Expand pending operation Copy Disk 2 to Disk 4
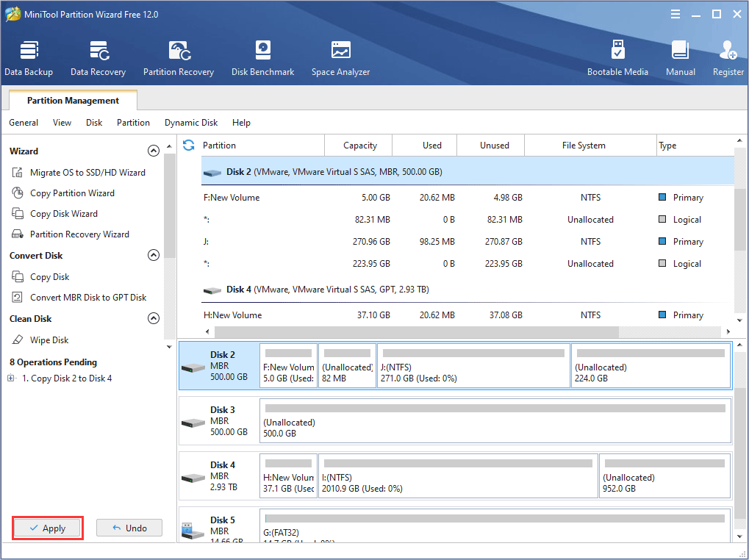 (11, 378)
